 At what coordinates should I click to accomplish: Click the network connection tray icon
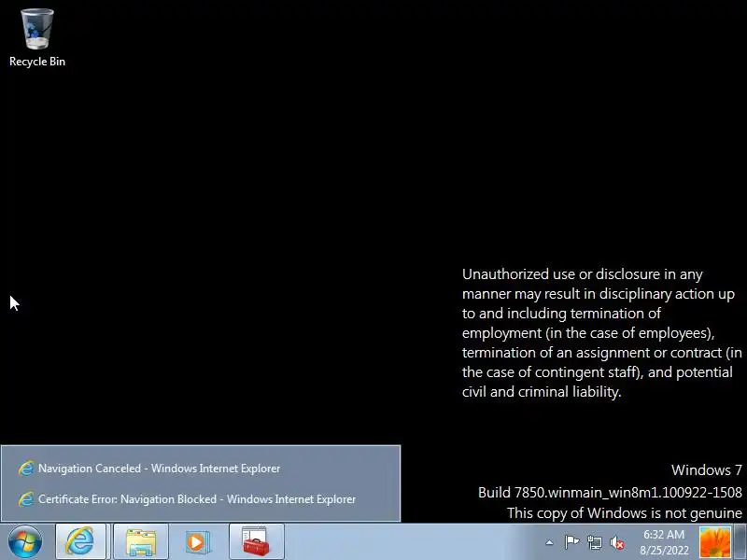(x=595, y=542)
